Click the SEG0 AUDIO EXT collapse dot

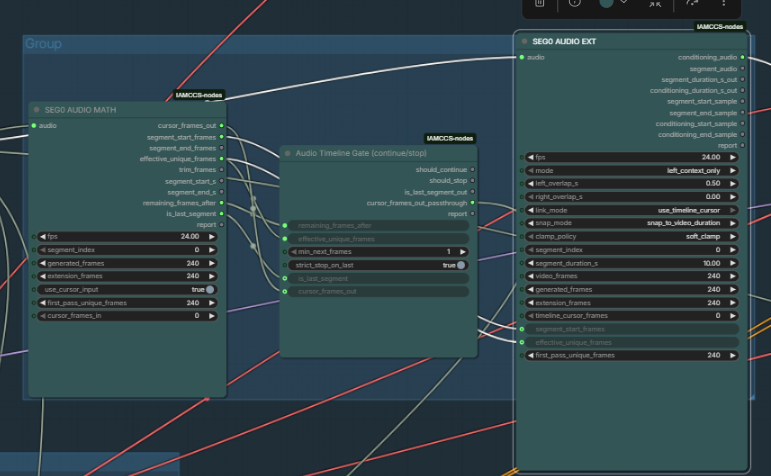(x=525, y=42)
